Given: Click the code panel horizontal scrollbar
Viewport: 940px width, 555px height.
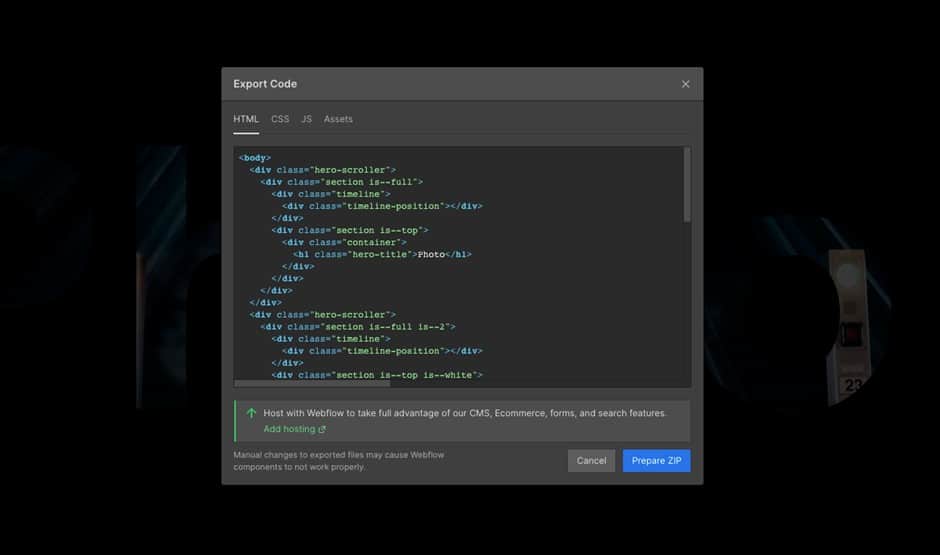Looking at the screenshot, I should pyautogui.click(x=313, y=383).
